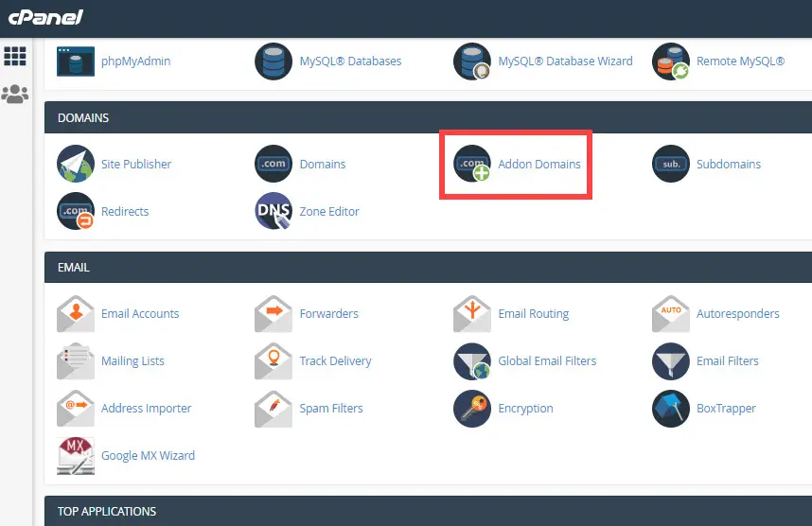812x526 pixels.
Task: Click the Site Publisher paper plane icon
Action: (76, 164)
